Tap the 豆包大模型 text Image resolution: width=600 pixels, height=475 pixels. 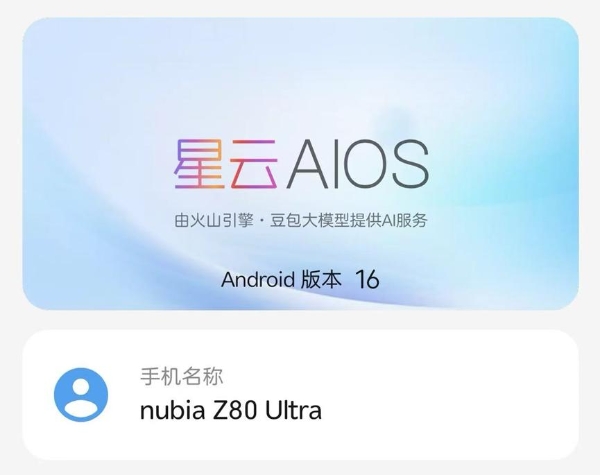(x=309, y=221)
